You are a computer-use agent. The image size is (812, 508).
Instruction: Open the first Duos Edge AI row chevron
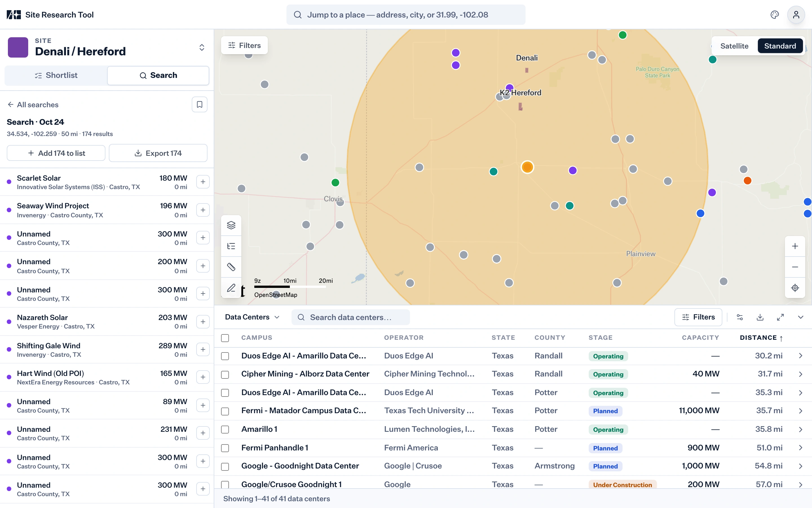point(801,356)
